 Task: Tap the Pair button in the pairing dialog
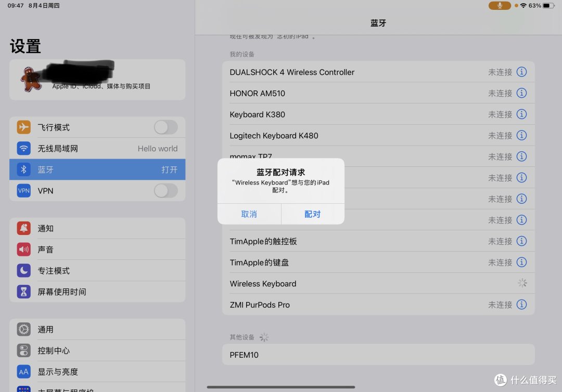(312, 214)
